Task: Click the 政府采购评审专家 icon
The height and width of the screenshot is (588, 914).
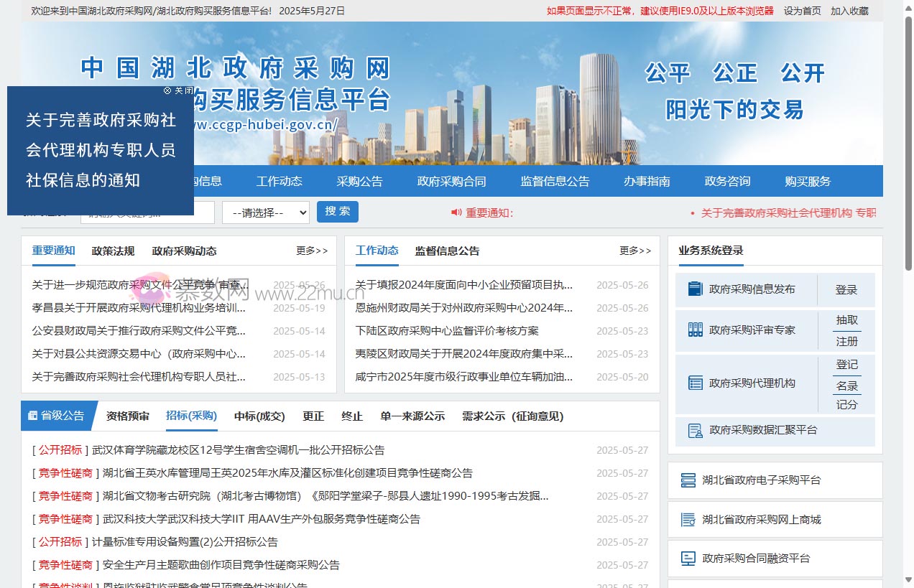Action: pyautogui.click(x=695, y=330)
